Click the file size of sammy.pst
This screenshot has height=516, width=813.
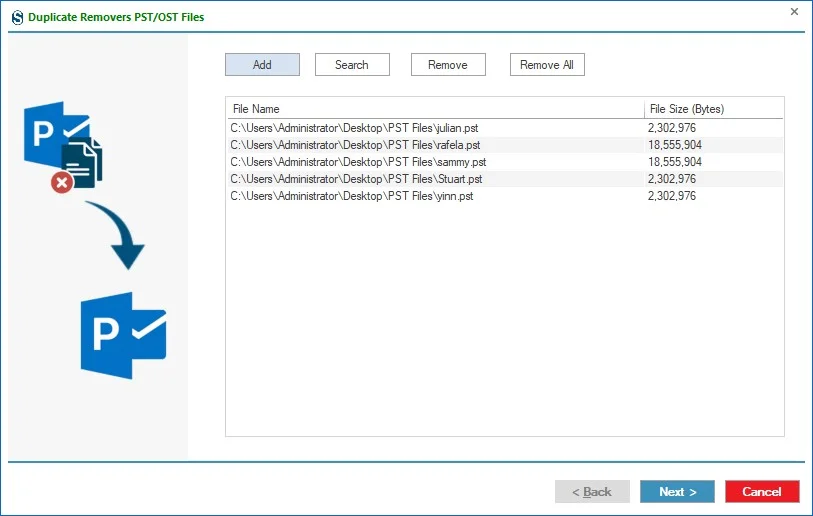pos(675,162)
